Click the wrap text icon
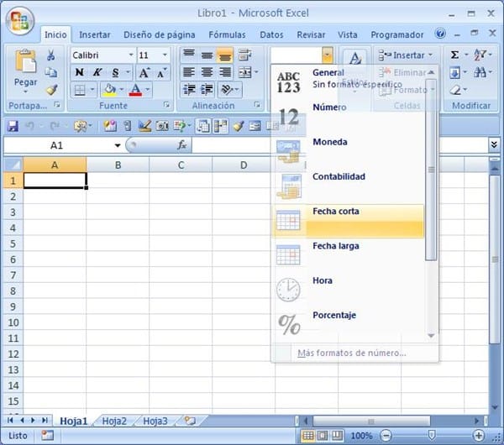Image resolution: width=504 pixels, height=445 pixels. pyautogui.click(x=244, y=55)
